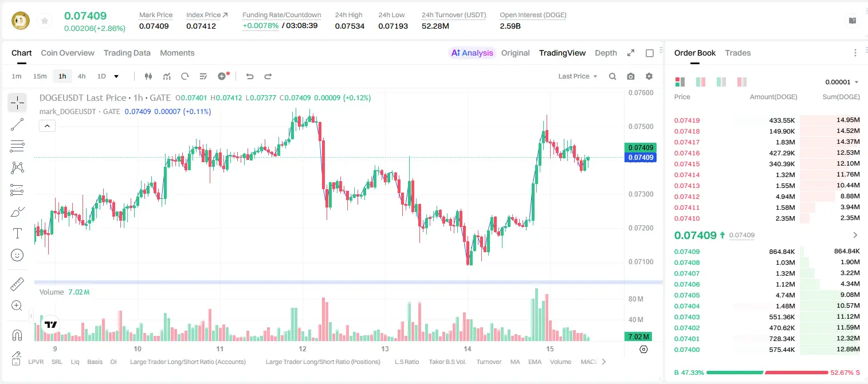The image size is (868, 384).
Task: Open the timeframe interval dropdown arrow
Action: tap(116, 76)
